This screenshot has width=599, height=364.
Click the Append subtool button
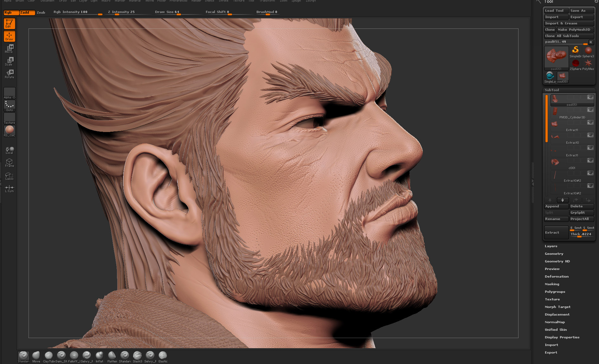556,206
